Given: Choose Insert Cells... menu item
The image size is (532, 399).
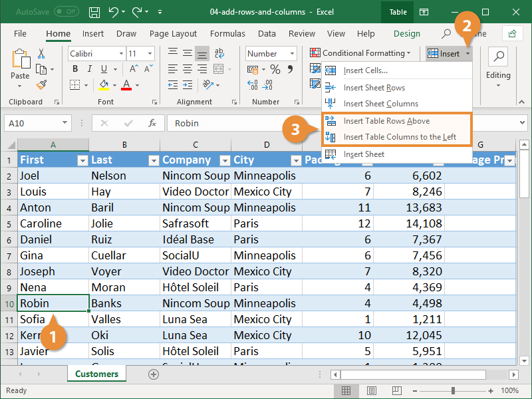Looking at the screenshot, I should click(396, 70).
